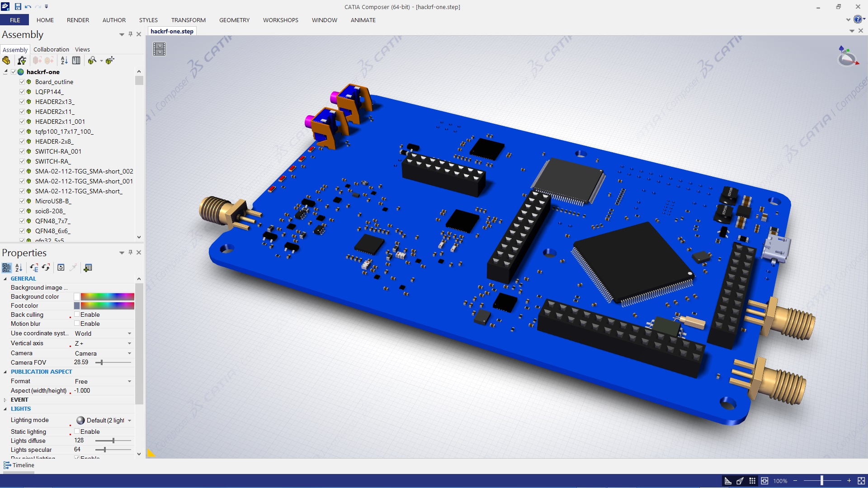Enable the Back culling checkbox

(x=77, y=314)
